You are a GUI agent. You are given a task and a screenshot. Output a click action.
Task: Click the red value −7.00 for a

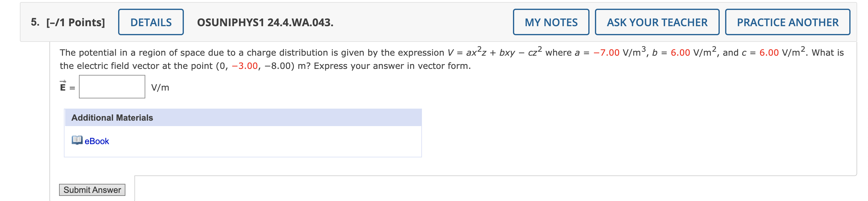point(606,53)
